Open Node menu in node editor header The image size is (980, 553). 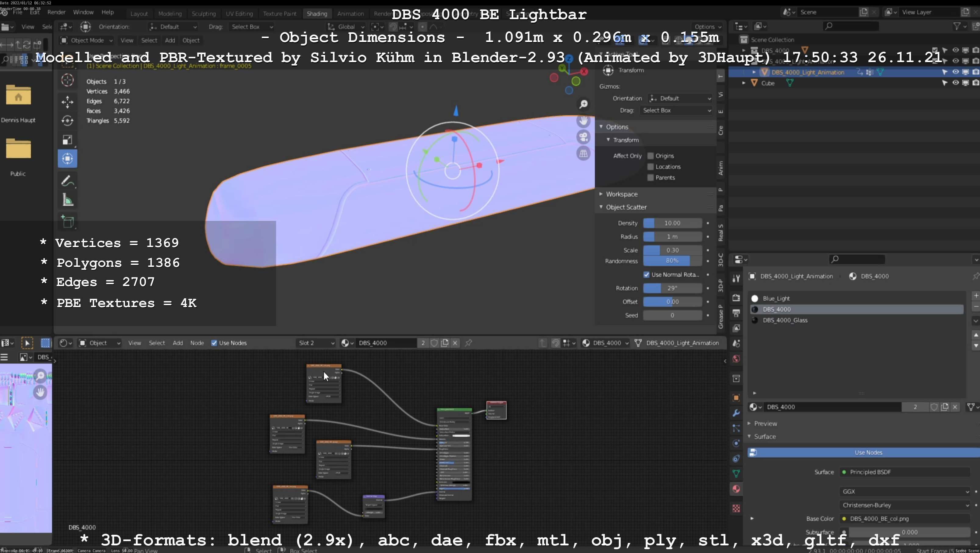coord(197,343)
